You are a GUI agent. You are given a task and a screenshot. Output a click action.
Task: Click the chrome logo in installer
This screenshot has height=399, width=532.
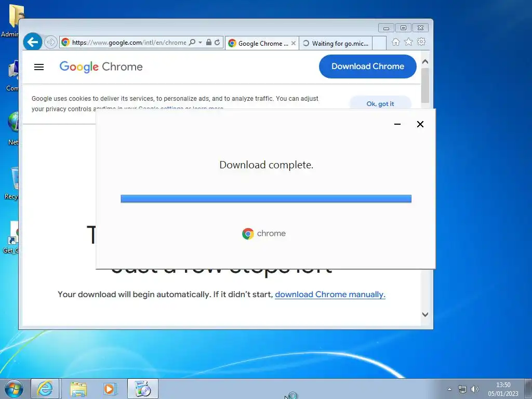264,233
